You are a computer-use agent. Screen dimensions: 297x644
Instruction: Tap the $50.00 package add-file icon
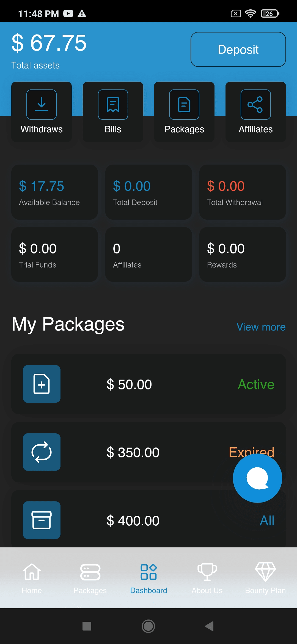pyautogui.click(x=42, y=384)
